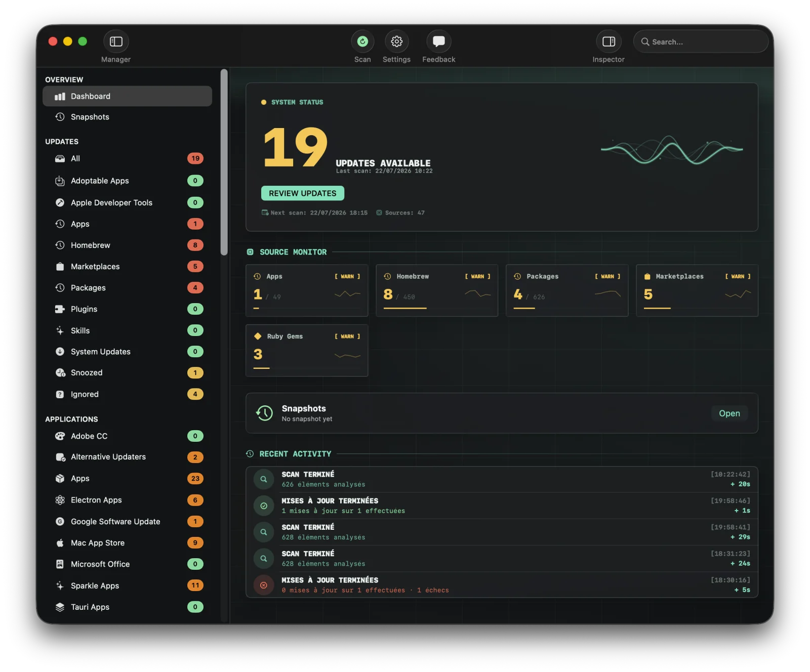Click the Mac App Store apple icon
810x672 pixels.
[60, 542]
